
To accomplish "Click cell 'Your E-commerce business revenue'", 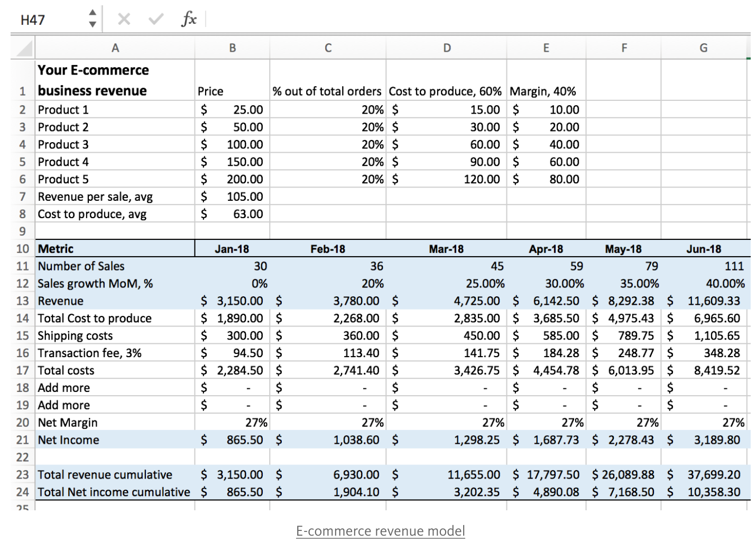I will (x=115, y=80).
